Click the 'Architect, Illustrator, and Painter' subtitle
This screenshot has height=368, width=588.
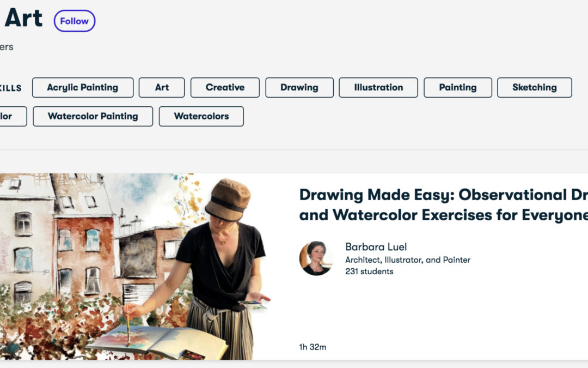408,260
